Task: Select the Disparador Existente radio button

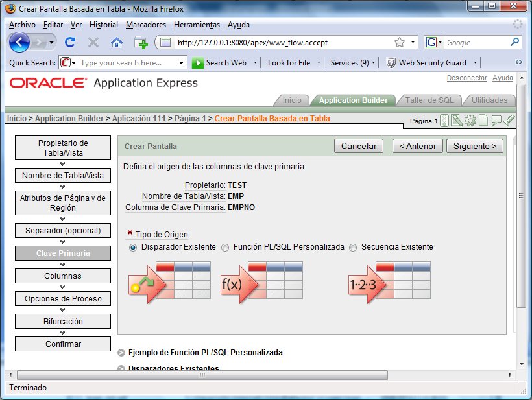Action: point(132,248)
